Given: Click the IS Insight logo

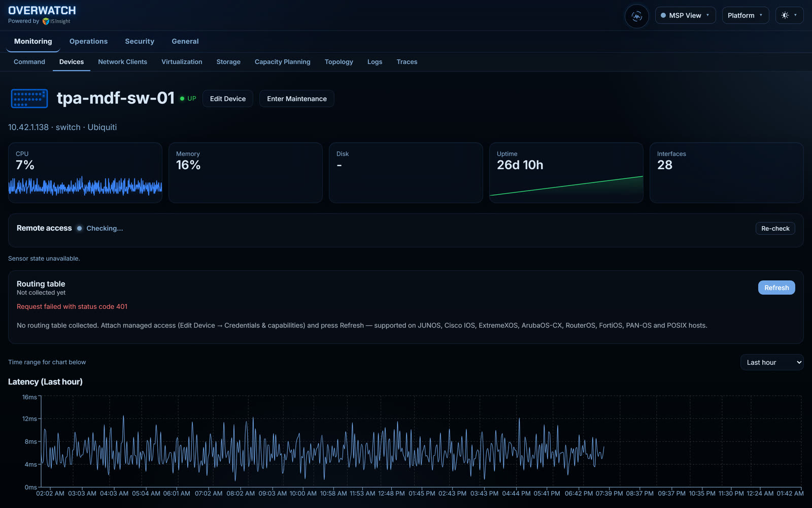Looking at the screenshot, I should tap(56, 21).
